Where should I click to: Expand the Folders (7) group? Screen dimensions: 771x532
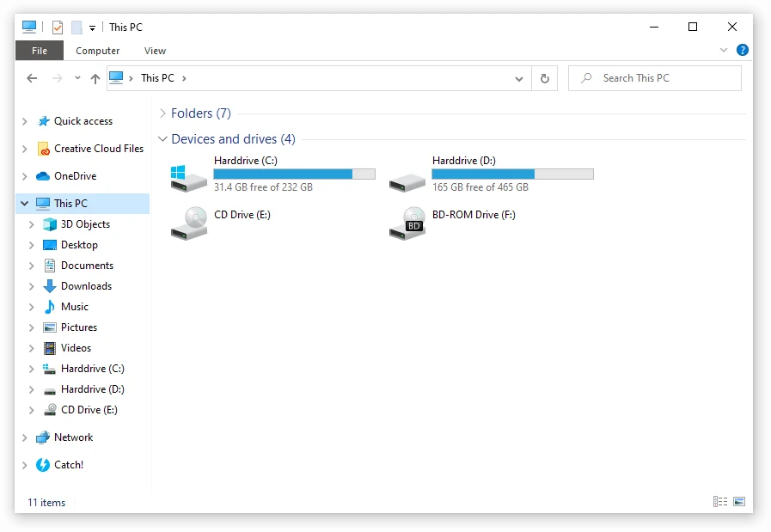[x=162, y=113]
